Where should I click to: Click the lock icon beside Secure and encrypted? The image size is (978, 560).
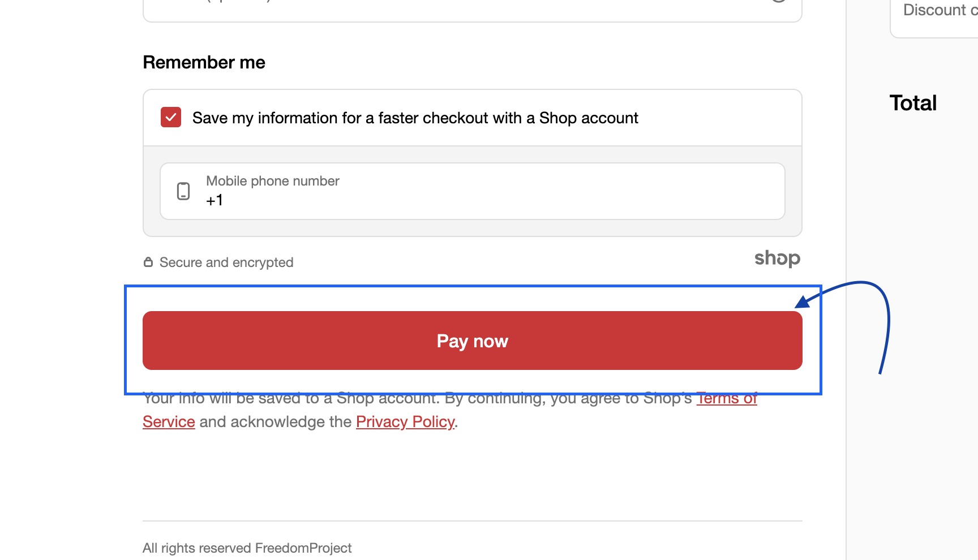pos(148,262)
